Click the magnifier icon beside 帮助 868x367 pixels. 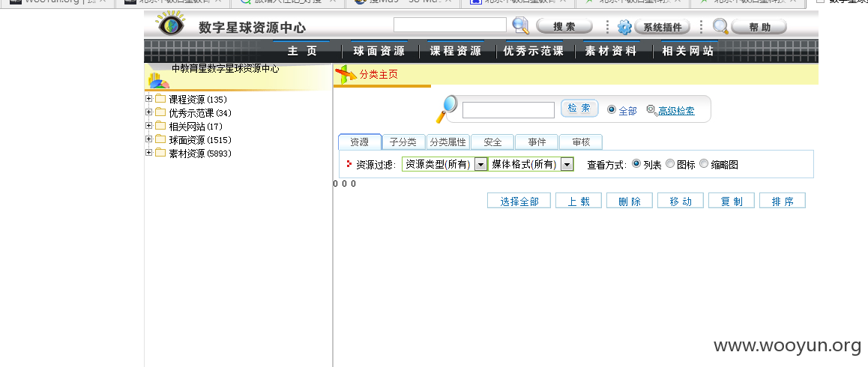click(x=720, y=26)
